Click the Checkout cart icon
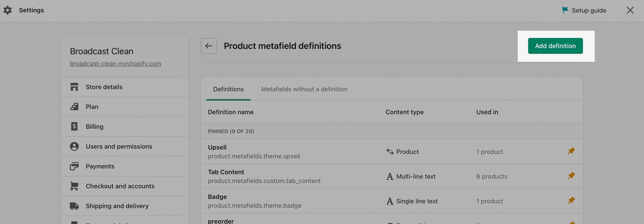 74,186
